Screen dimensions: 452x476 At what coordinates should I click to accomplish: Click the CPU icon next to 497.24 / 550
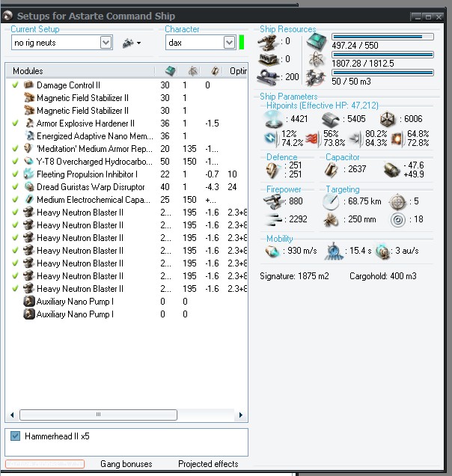coord(316,41)
